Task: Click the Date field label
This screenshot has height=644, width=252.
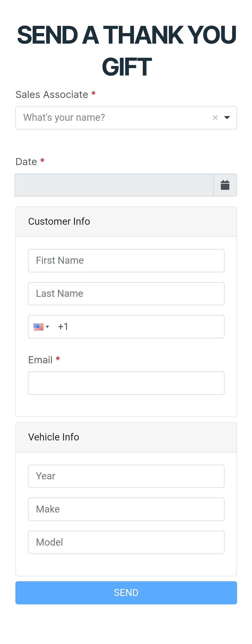Action: pyautogui.click(x=26, y=162)
